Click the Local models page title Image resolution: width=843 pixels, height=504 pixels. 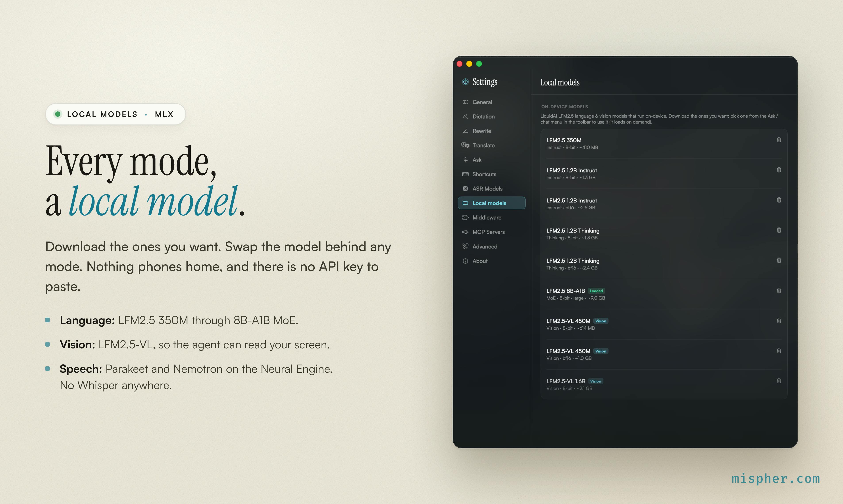[560, 82]
